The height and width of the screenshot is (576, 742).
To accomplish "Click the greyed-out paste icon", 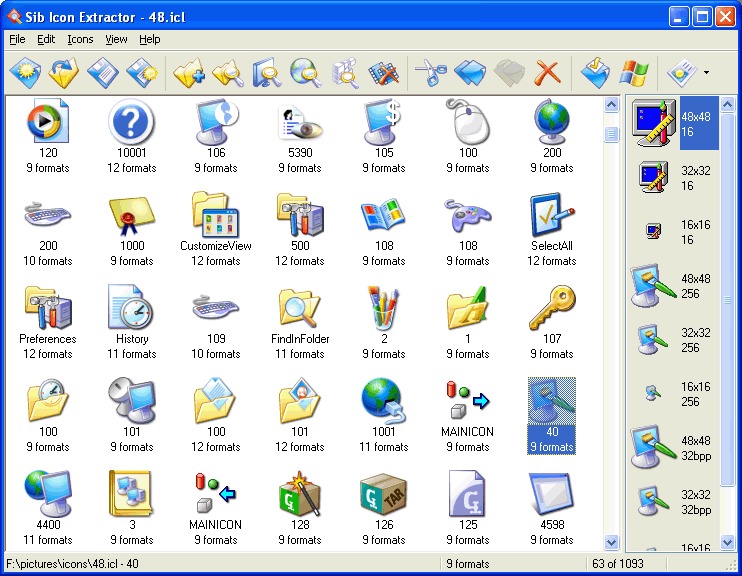I will point(509,73).
